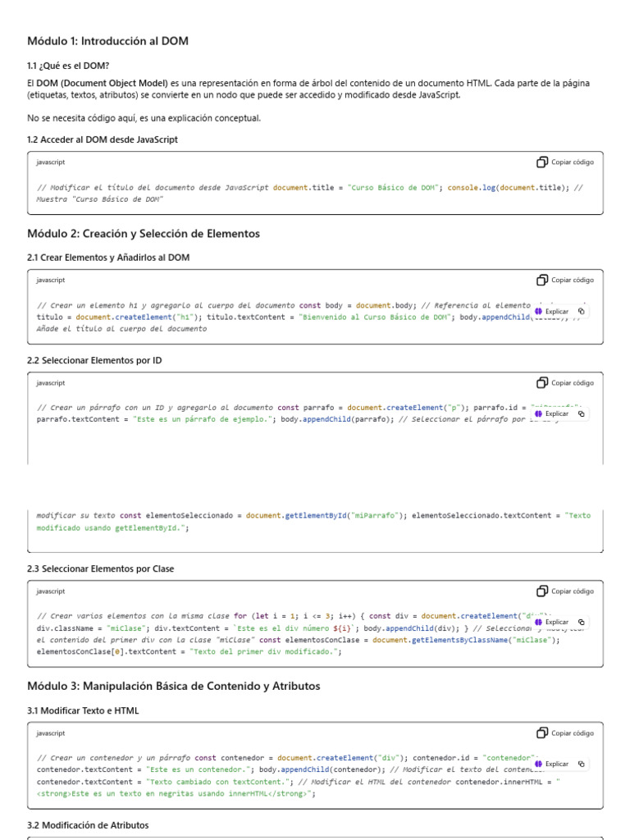
Task: Click Explicar in the section 2.1 code block
Action: 552,312
